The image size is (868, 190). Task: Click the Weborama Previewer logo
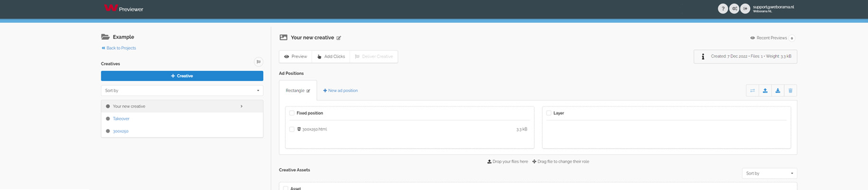123,8
